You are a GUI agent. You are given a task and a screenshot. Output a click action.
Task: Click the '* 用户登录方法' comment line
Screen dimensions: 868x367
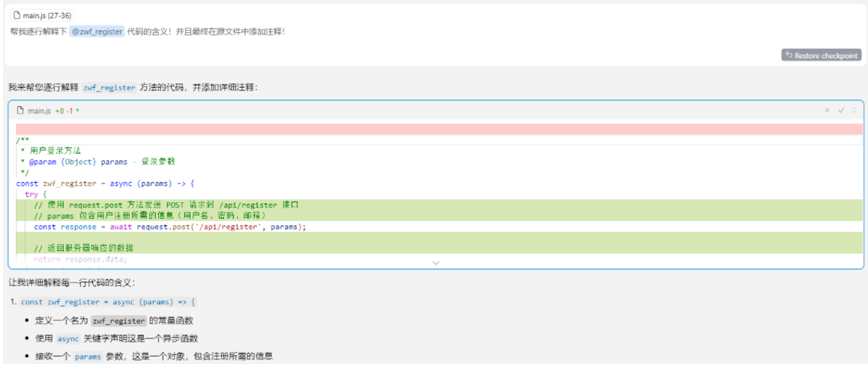(50, 151)
